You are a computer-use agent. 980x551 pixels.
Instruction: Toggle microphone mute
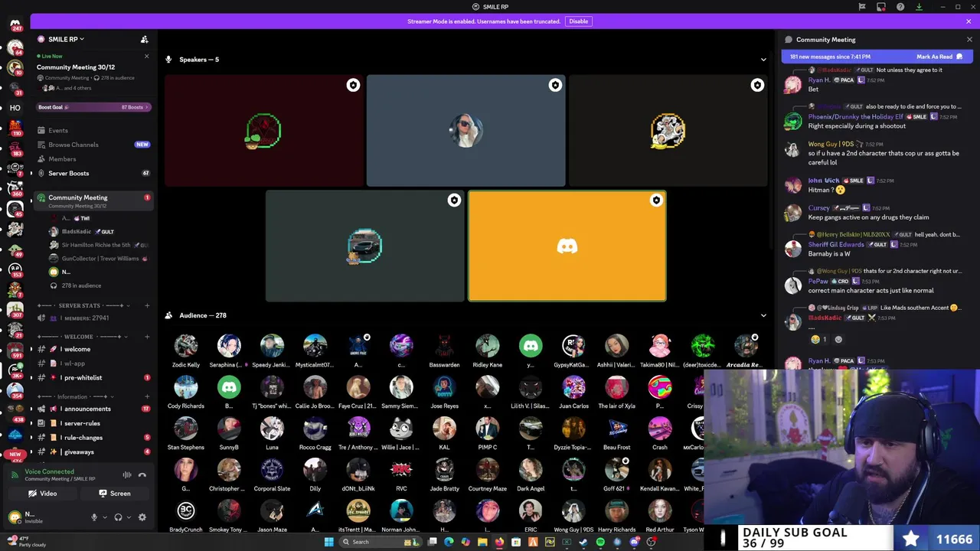94,517
